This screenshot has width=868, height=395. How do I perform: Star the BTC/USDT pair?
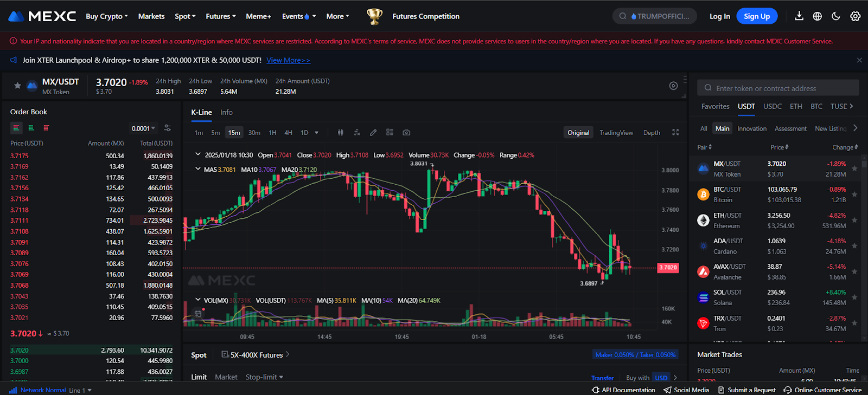point(854,195)
